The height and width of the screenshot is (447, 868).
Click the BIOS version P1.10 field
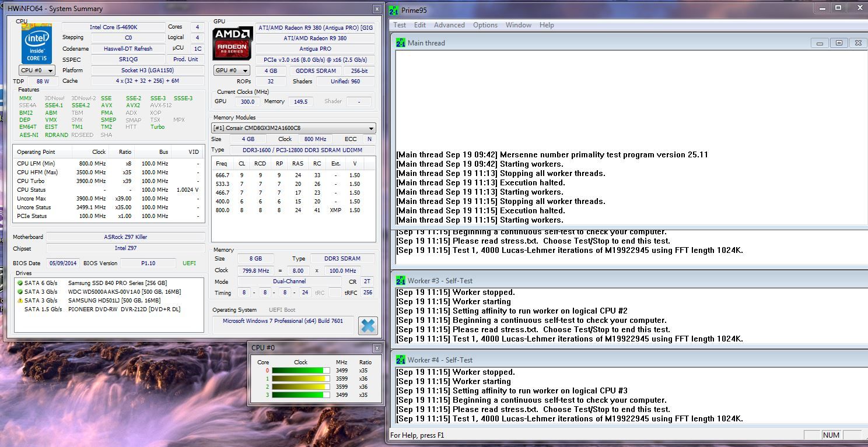[149, 263]
